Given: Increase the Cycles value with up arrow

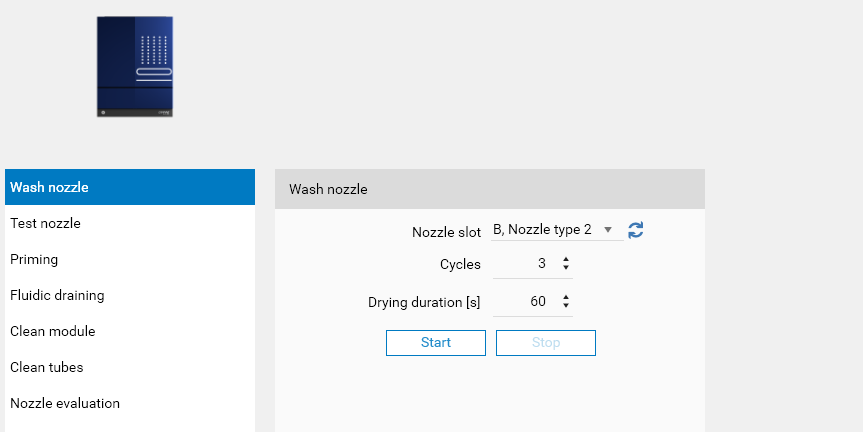Looking at the screenshot, I should pyautogui.click(x=566, y=261).
